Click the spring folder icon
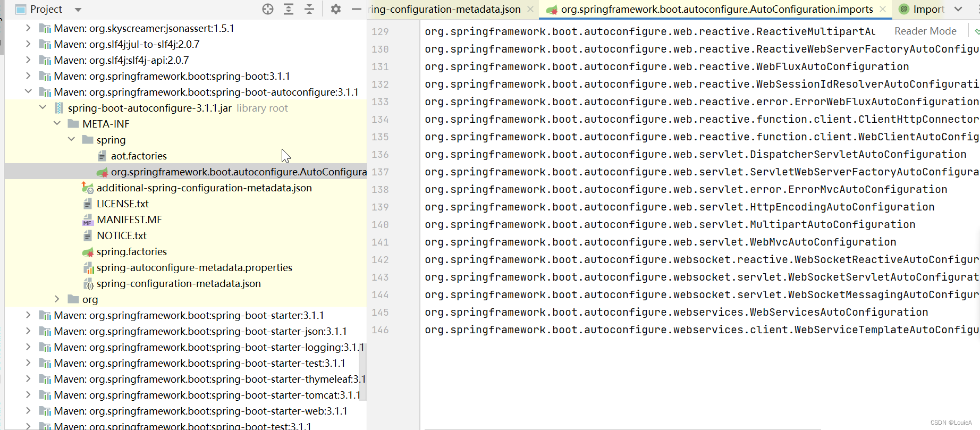Image resolution: width=980 pixels, height=430 pixels. 88,140
